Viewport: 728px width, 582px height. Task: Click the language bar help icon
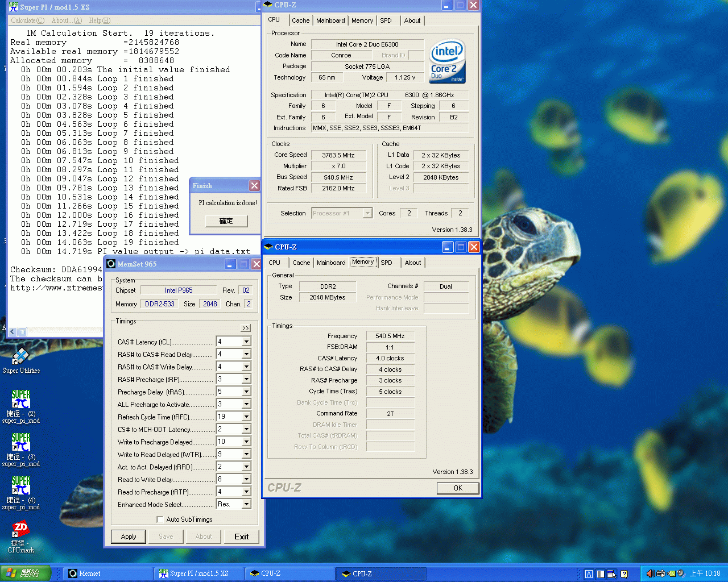pyautogui.click(x=624, y=574)
